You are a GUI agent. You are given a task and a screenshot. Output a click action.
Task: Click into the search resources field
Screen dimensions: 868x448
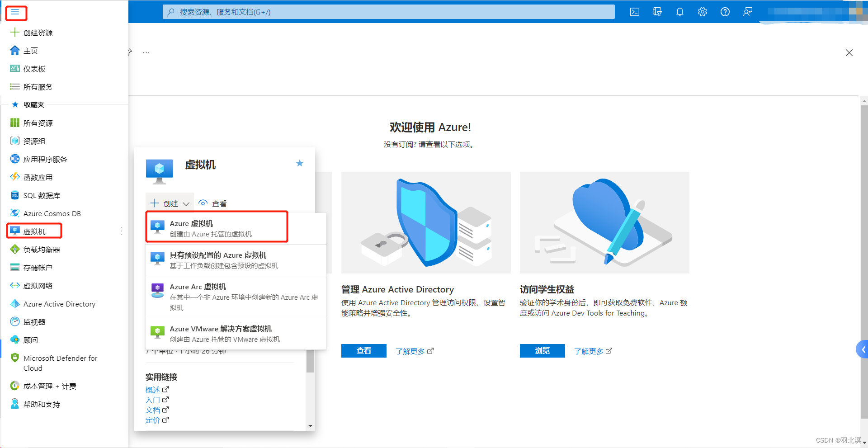click(389, 12)
